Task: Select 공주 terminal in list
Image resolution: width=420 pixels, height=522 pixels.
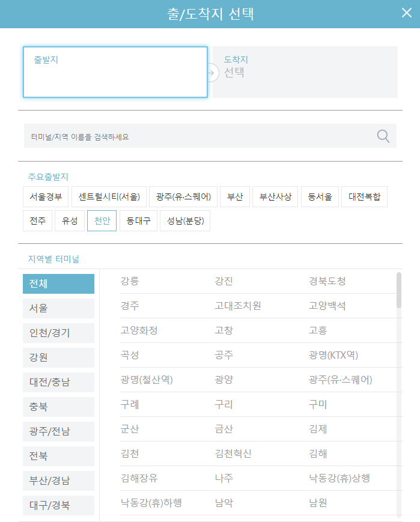Action: pyautogui.click(x=224, y=355)
